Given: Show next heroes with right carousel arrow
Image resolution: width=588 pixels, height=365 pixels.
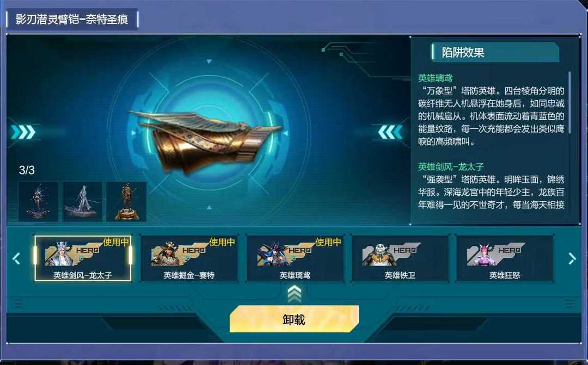Looking at the screenshot, I should pyautogui.click(x=572, y=258).
